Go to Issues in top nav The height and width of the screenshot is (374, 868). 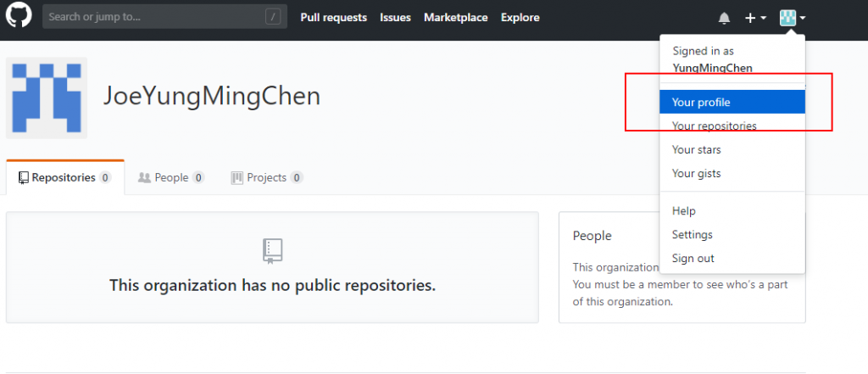[x=395, y=18]
